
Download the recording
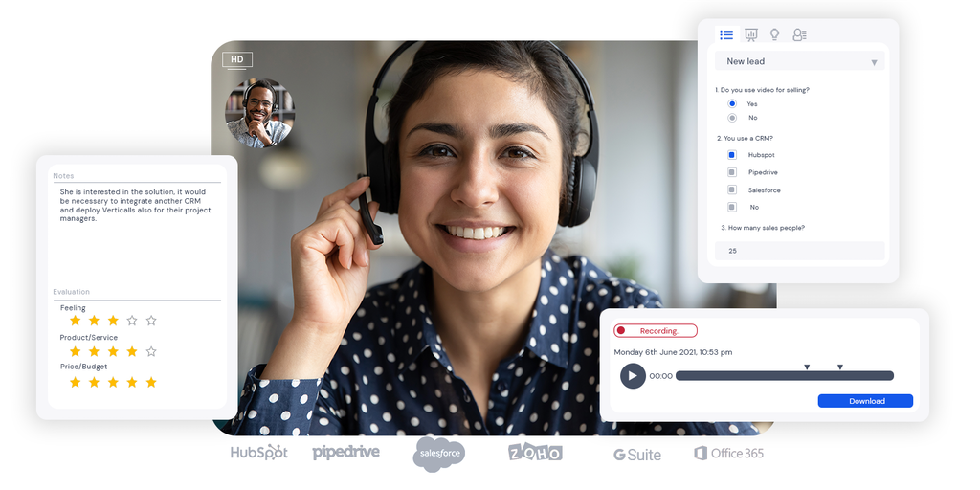pos(865,401)
